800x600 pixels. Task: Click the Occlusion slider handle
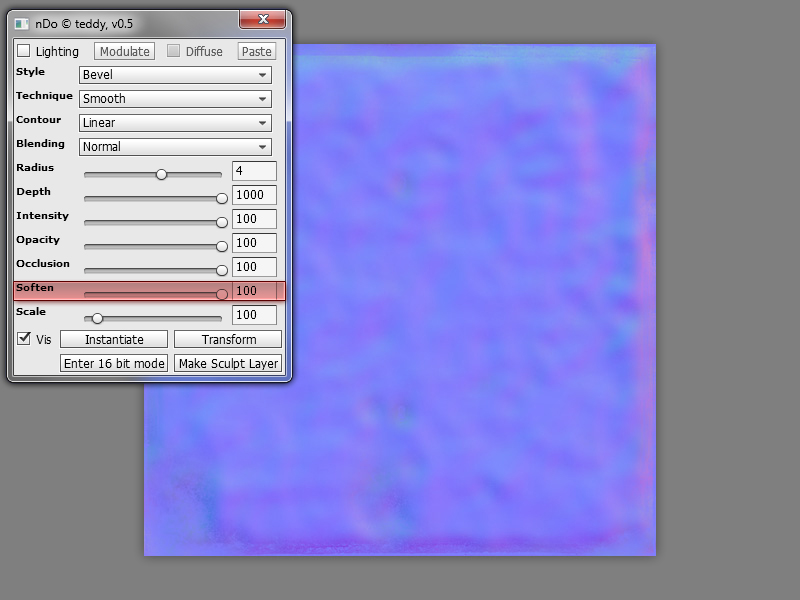coord(221,270)
